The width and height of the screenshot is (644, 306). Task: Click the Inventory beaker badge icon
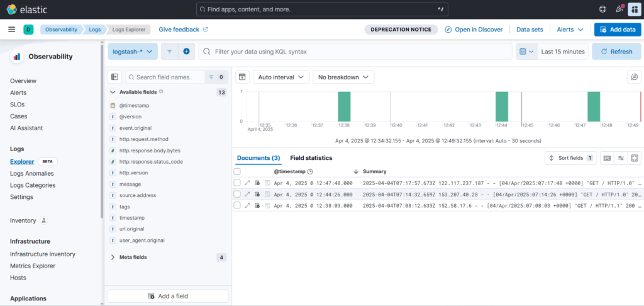44,220
